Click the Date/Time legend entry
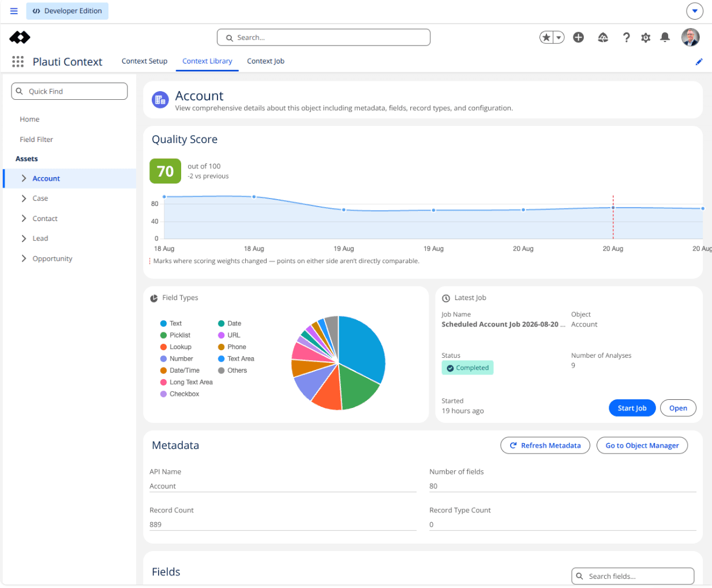 tap(180, 370)
